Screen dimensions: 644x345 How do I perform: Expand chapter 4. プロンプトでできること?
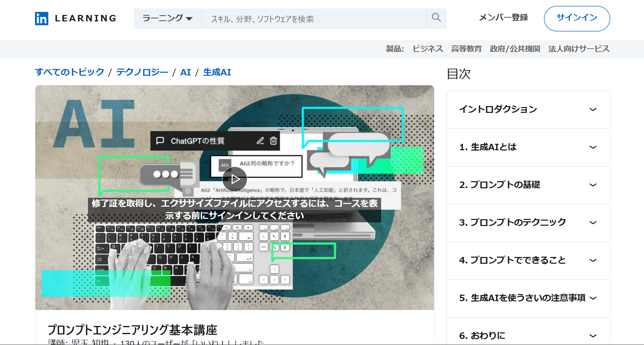pos(527,260)
